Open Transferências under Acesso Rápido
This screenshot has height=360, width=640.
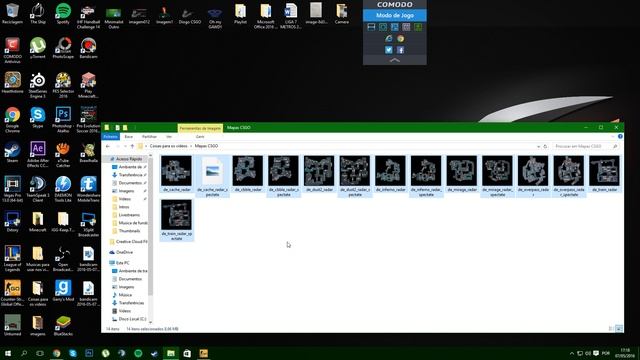click(x=129, y=175)
